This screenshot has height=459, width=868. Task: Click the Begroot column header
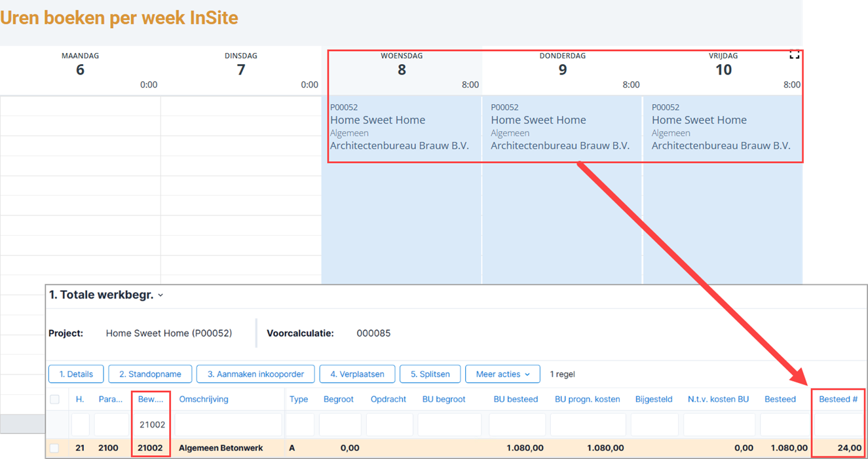tap(339, 399)
